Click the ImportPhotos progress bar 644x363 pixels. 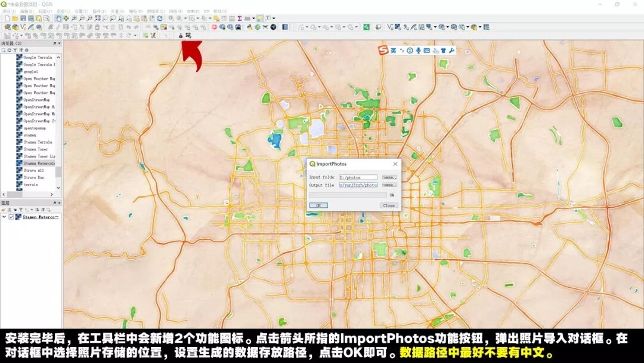[348, 195]
